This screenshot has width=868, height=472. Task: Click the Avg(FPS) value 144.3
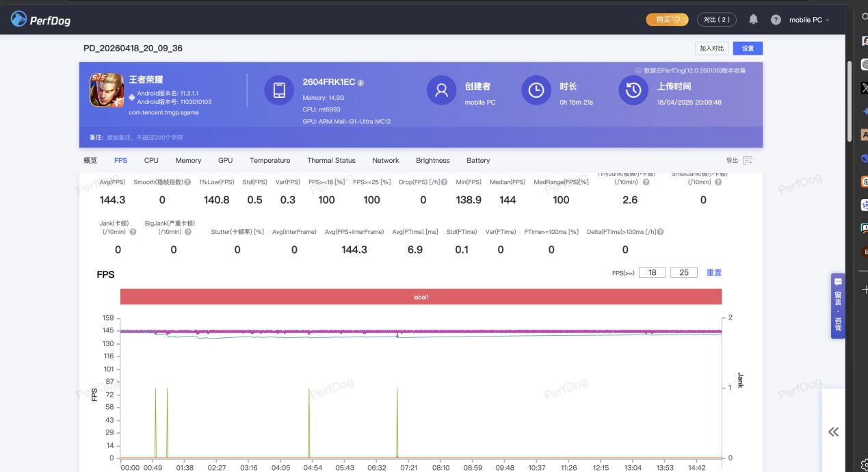(113, 200)
